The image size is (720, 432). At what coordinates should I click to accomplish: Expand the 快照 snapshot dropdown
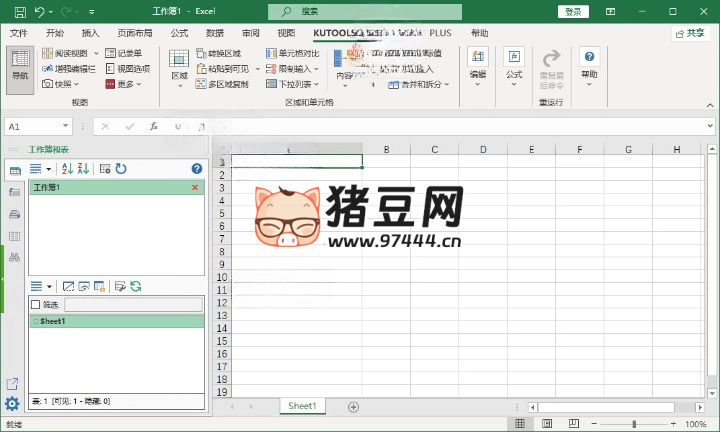(76, 84)
